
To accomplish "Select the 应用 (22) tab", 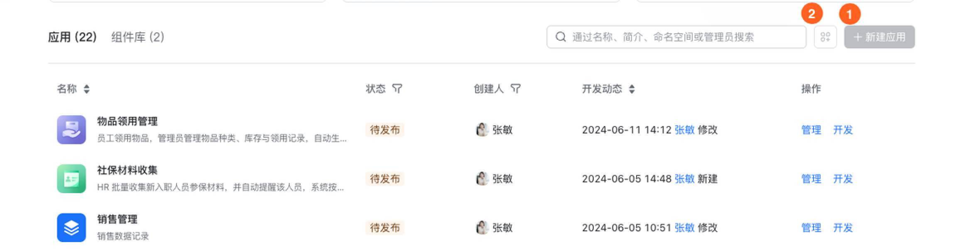I will [72, 37].
